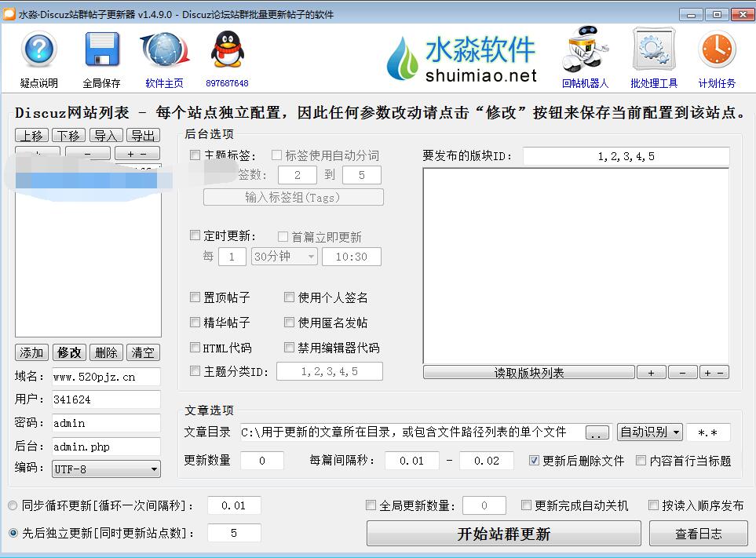Click the 循环一次间隔秒 field beside 同步循环更新
This screenshot has height=558, width=756.
coord(234,505)
